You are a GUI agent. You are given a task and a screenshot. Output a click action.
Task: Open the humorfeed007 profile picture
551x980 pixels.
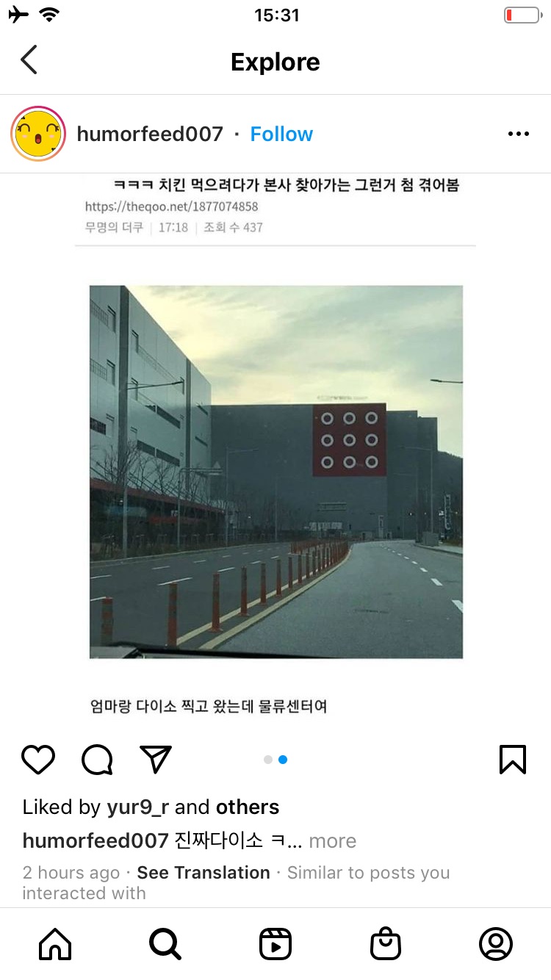38,134
